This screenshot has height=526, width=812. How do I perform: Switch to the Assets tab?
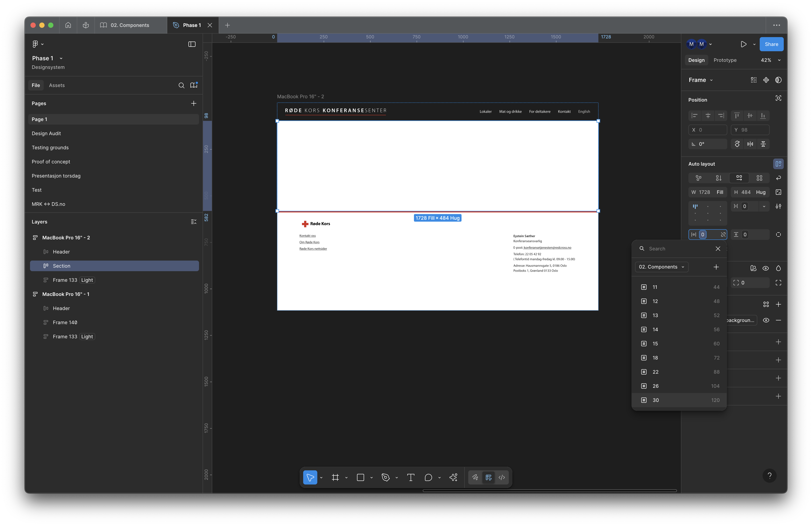pyautogui.click(x=57, y=85)
